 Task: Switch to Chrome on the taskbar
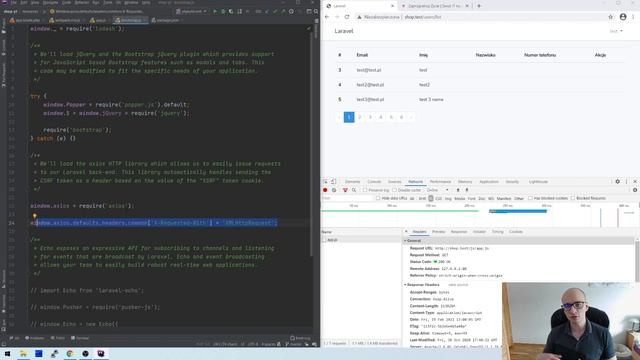70,353
